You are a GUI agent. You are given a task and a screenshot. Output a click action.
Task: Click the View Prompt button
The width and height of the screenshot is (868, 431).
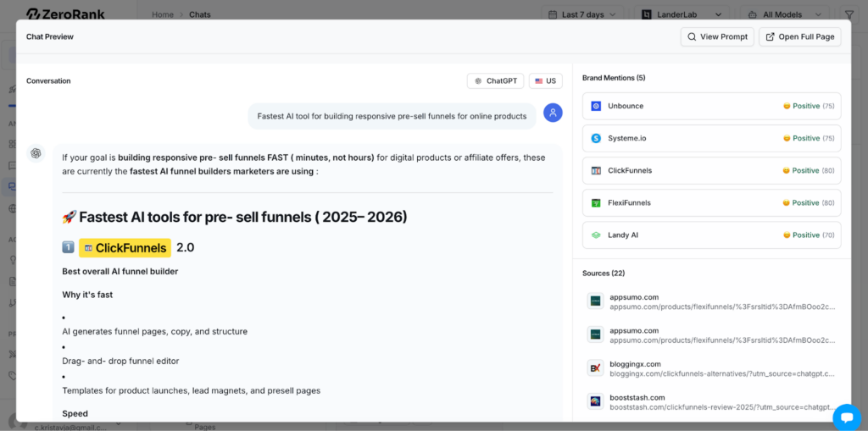[x=717, y=36]
